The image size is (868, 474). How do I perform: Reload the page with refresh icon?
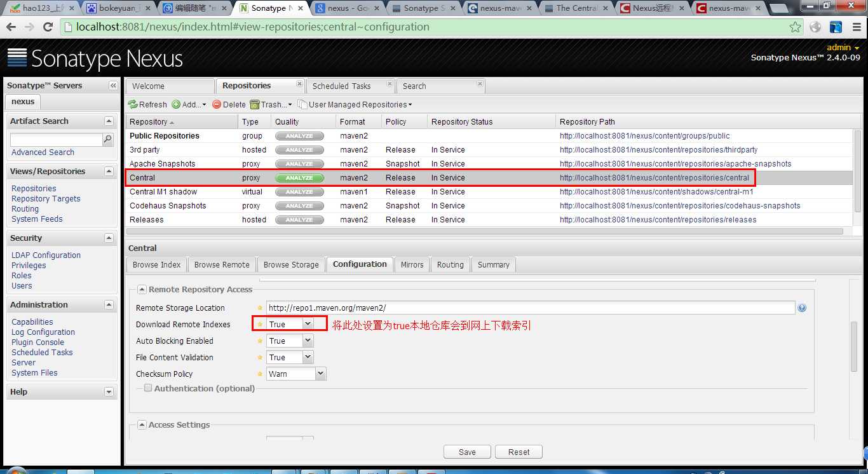pos(48,27)
